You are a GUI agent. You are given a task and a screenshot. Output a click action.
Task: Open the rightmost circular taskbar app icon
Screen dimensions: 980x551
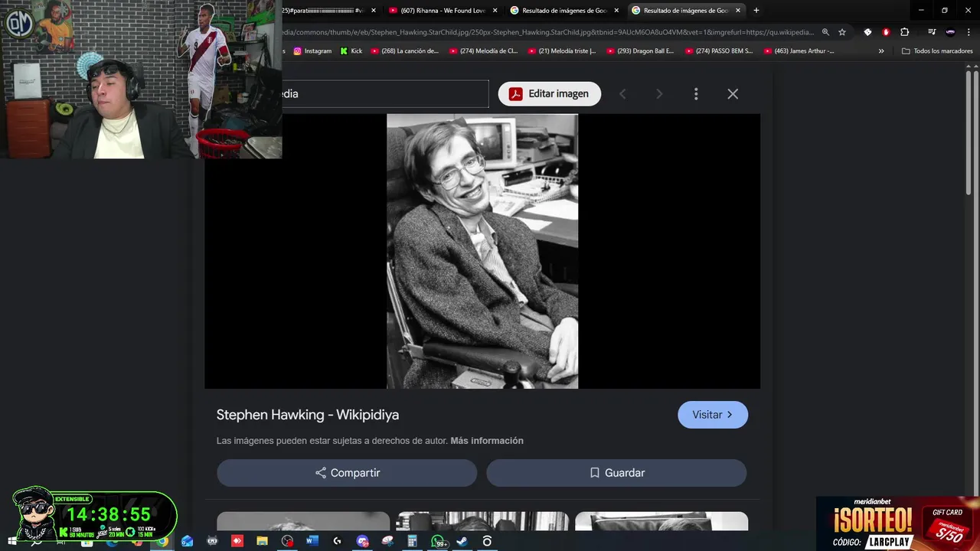[487, 541]
